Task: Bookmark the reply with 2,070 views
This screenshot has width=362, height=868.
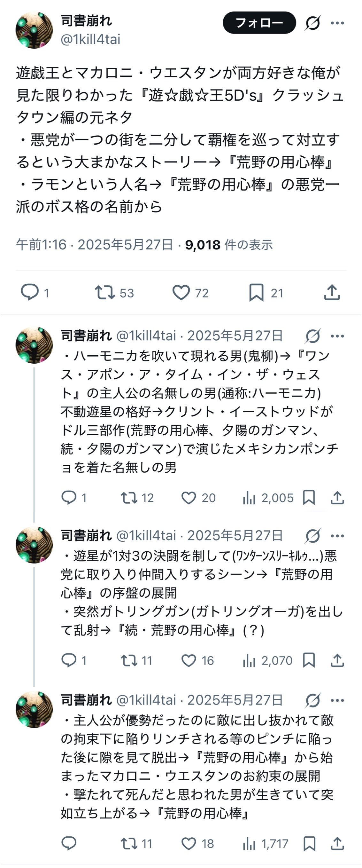Action: [309, 660]
